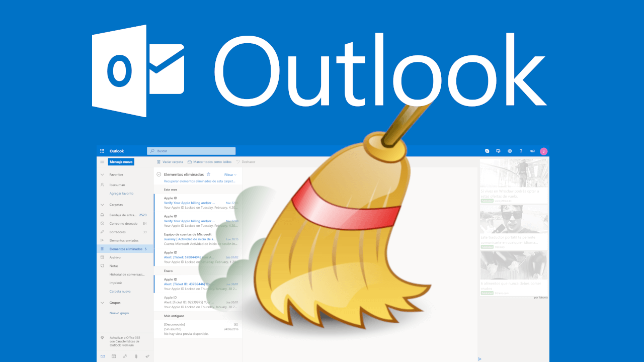Open the app launcher grid icon

point(102,151)
